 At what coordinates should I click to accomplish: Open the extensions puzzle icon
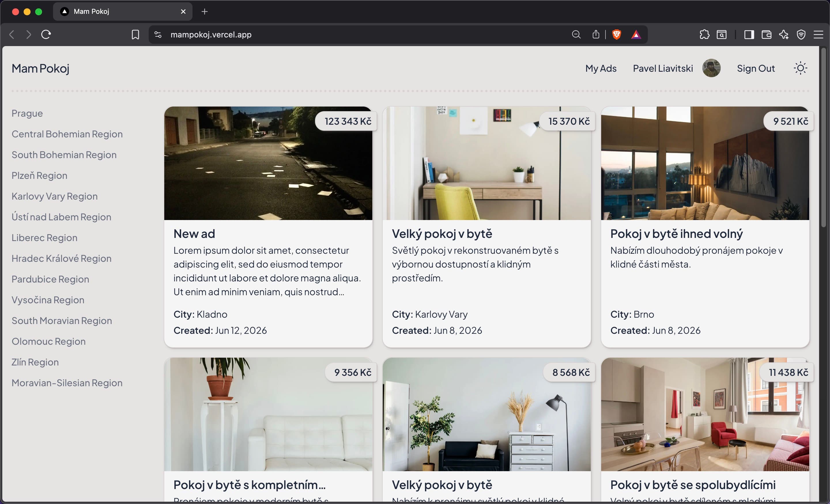point(704,34)
